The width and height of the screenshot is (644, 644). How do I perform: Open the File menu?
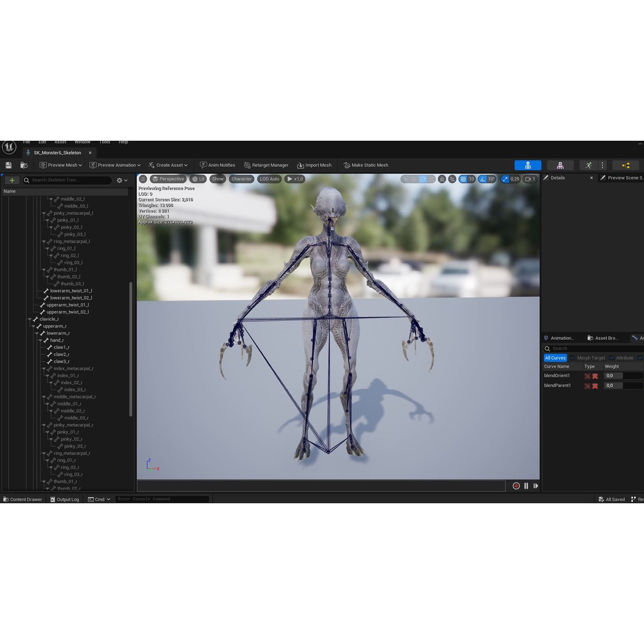[27, 142]
